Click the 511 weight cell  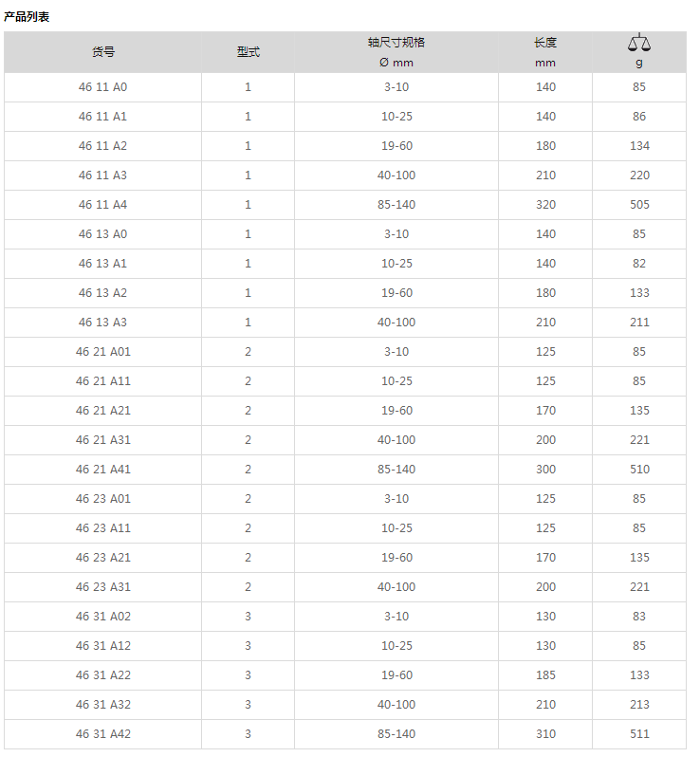[639, 734]
